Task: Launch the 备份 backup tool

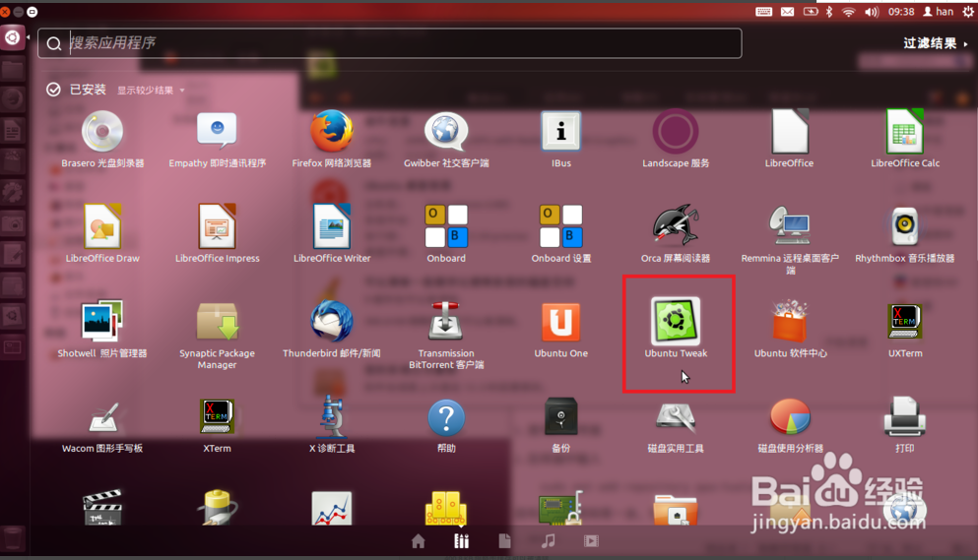Action: [560, 425]
